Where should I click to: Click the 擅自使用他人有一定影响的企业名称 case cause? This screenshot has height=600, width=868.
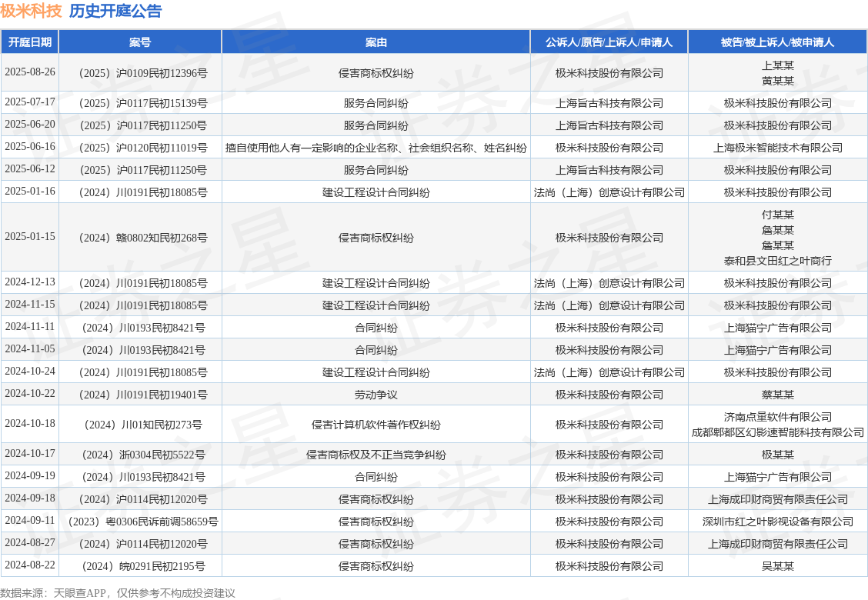(x=376, y=148)
